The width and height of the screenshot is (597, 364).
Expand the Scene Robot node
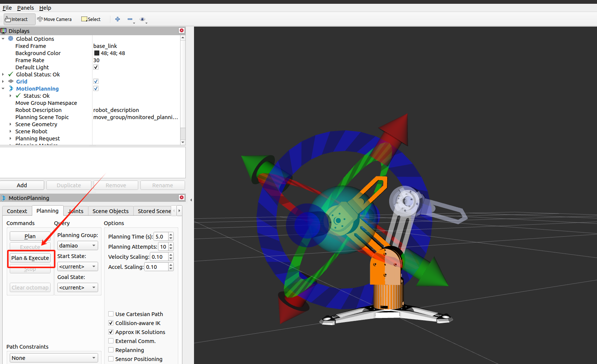10,131
